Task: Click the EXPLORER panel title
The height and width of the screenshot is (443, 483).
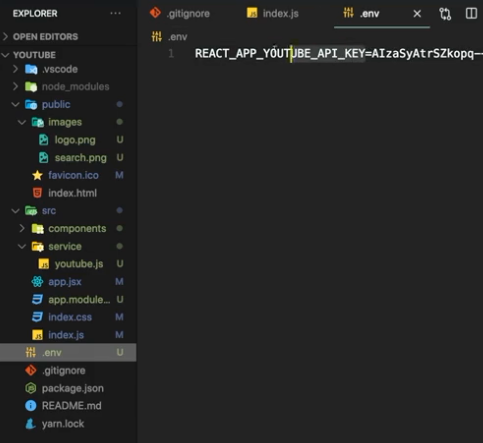Action: point(35,14)
